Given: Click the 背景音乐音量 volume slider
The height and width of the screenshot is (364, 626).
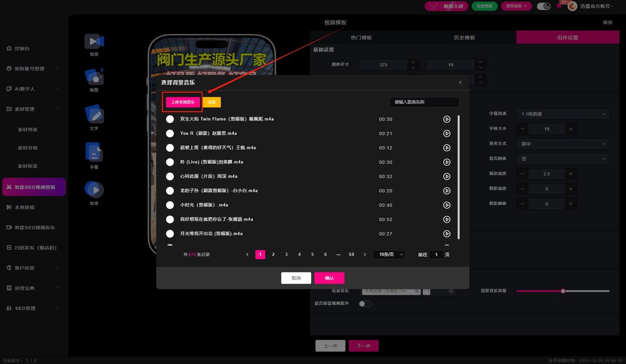Looking at the screenshot, I should click(x=562, y=291).
